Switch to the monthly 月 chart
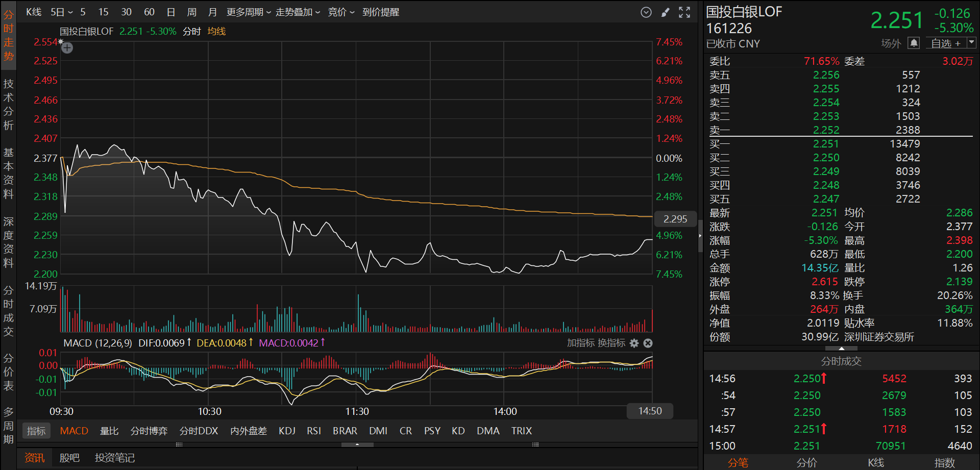This screenshot has height=470, width=980. pos(213,12)
